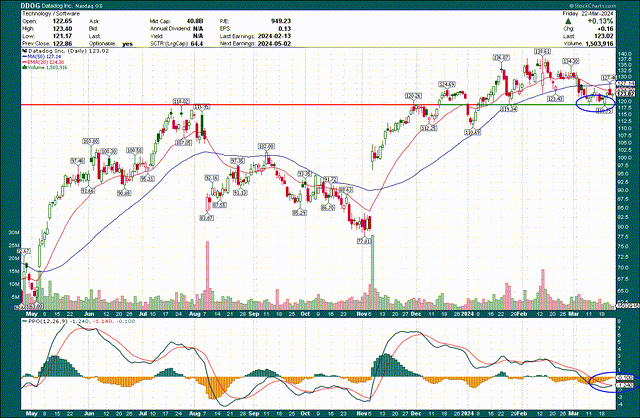Select the Prev Close value 122.86

(61, 43)
